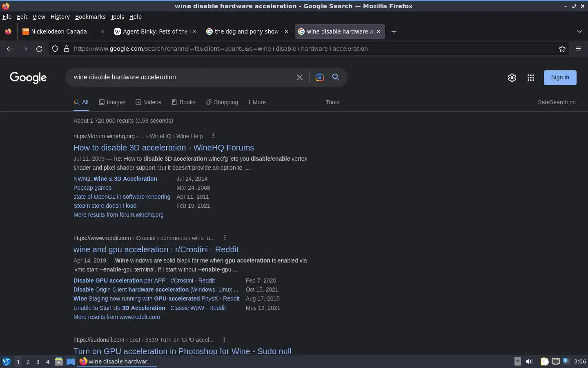The image size is (588, 368).
Task: Open Disable GPU acceleration per APP link
Action: coord(144,280)
